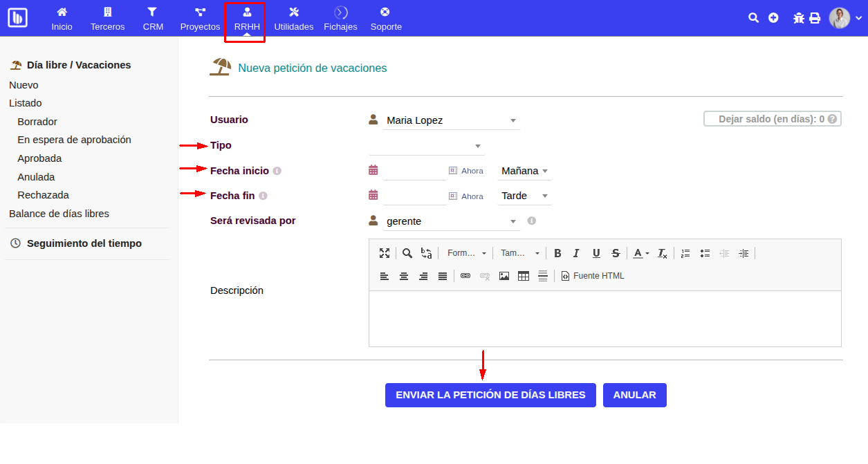This screenshot has height=464, width=868.
Task: Open the Tipo dropdown
Action: coord(427,146)
